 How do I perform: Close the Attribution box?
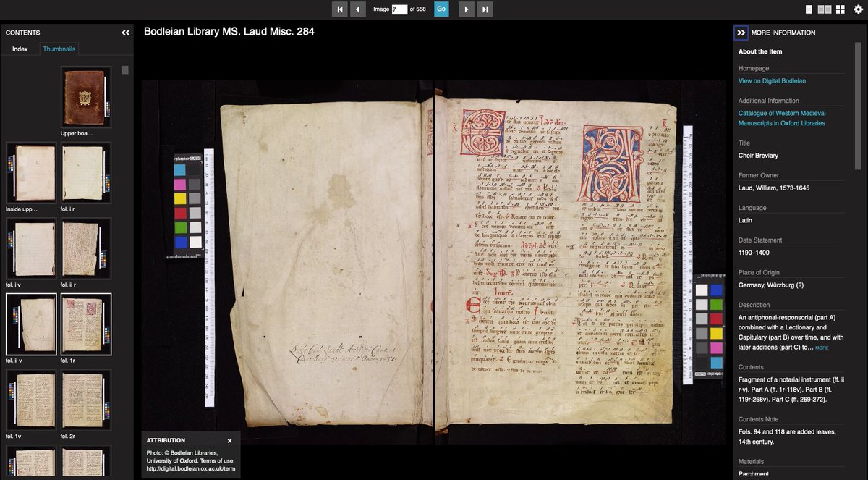click(230, 440)
